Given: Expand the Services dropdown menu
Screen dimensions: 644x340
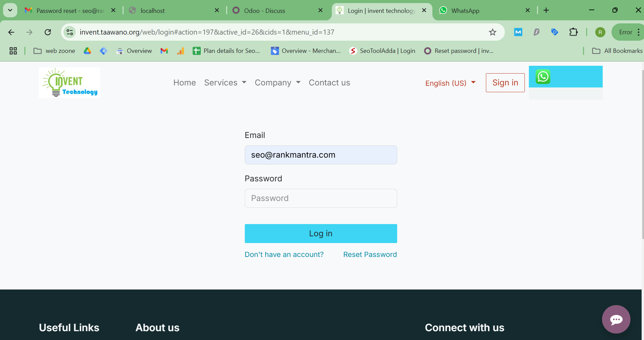Looking at the screenshot, I should (x=225, y=83).
